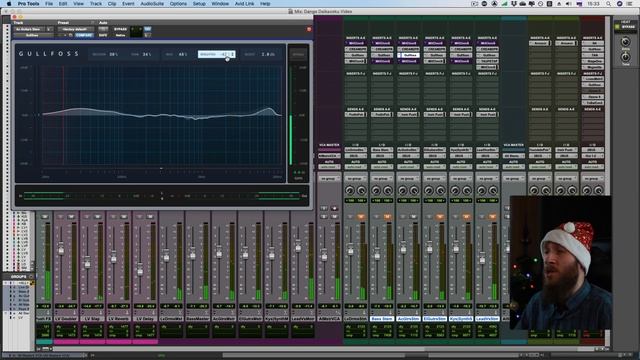Click the Native format button
The image size is (640, 360).
pos(120,36)
